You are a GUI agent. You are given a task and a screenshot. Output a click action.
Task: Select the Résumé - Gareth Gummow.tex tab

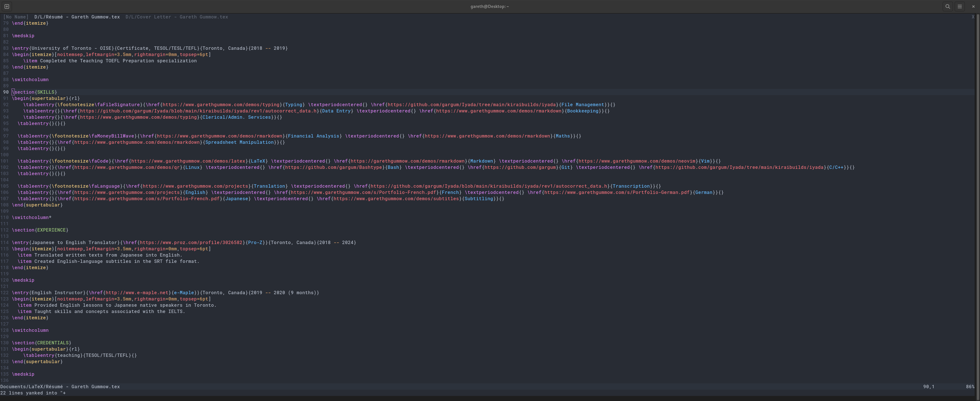click(x=77, y=17)
